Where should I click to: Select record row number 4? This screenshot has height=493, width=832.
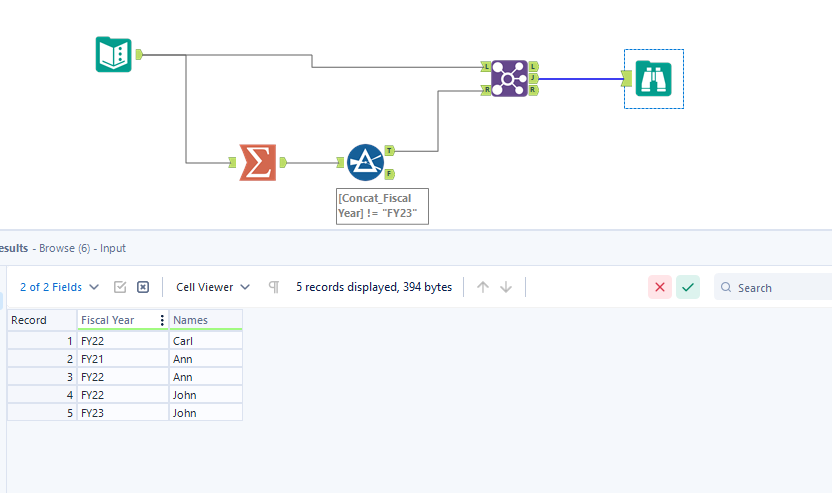42,395
